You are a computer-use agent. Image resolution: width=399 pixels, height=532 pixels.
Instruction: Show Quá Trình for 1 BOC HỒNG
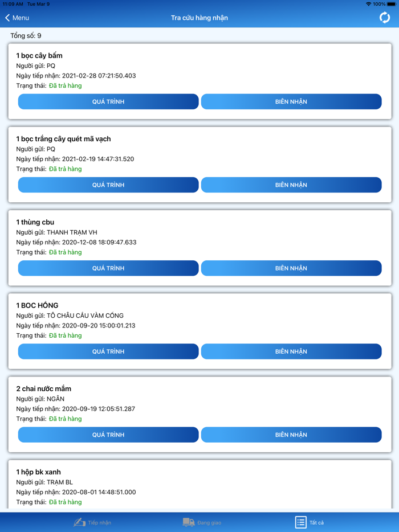pyautogui.click(x=108, y=351)
